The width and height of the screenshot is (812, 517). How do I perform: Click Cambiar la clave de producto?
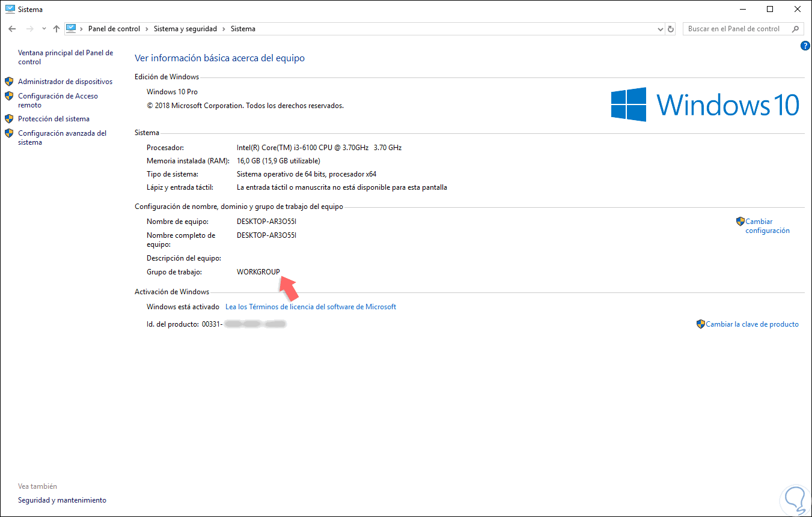[752, 324]
